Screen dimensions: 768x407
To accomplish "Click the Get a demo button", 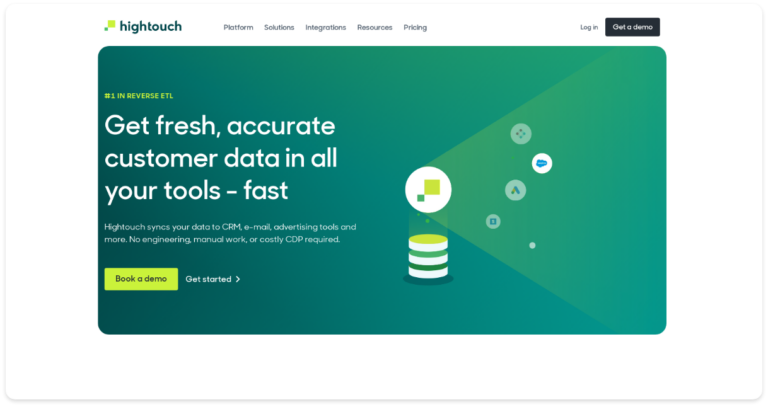I will (x=632, y=27).
